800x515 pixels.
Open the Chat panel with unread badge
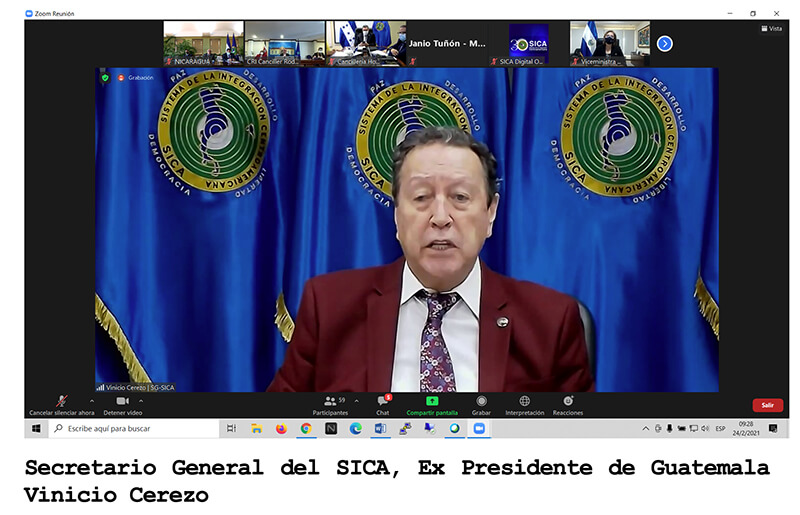383,405
